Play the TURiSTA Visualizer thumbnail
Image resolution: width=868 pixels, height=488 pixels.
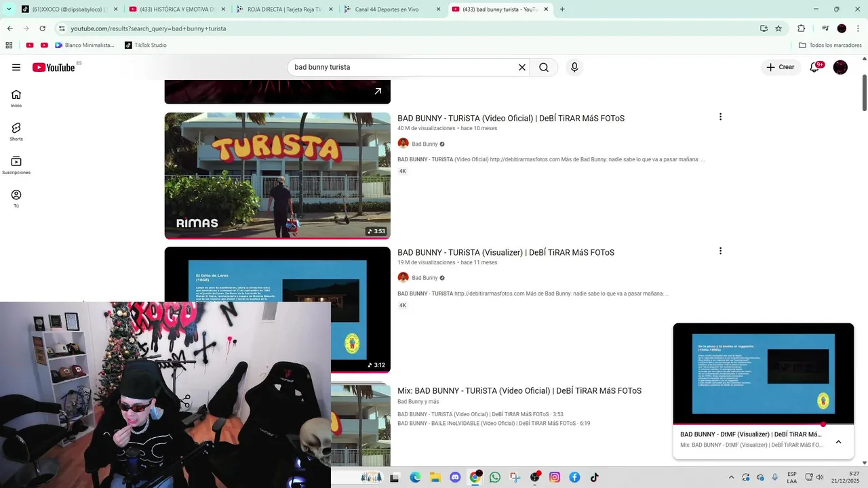click(x=277, y=310)
